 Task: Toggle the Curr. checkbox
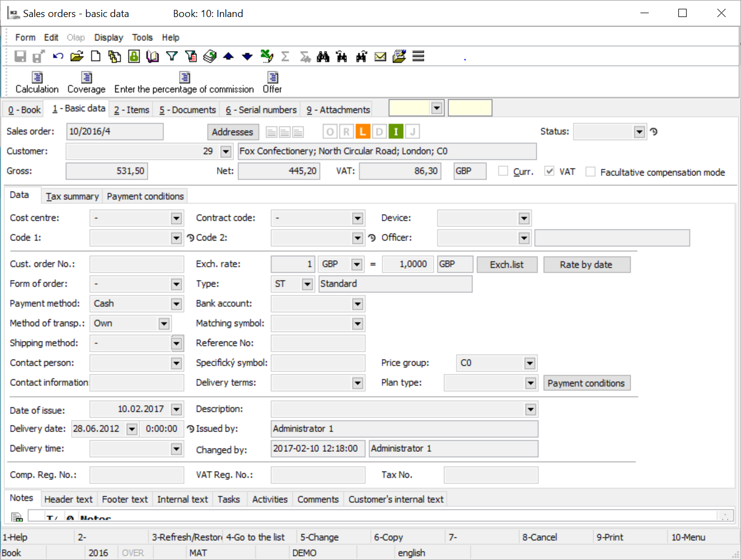click(x=503, y=171)
